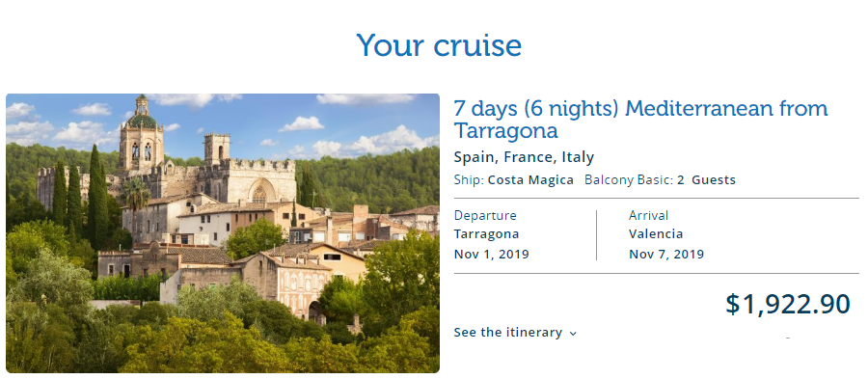Image resolution: width=868 pixels, height=379 pixels.
Task: Select the Spain, France, Italy countries text
Action: (x=524, y=158)
